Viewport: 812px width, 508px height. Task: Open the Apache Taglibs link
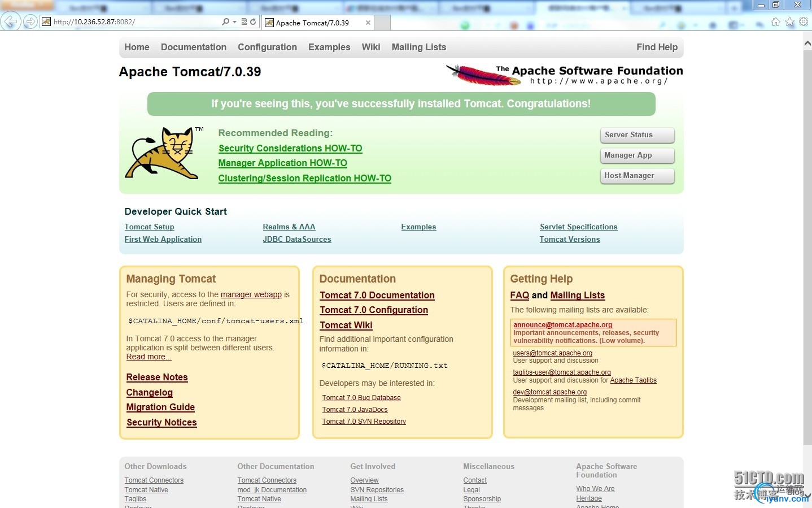pos(634,380)
